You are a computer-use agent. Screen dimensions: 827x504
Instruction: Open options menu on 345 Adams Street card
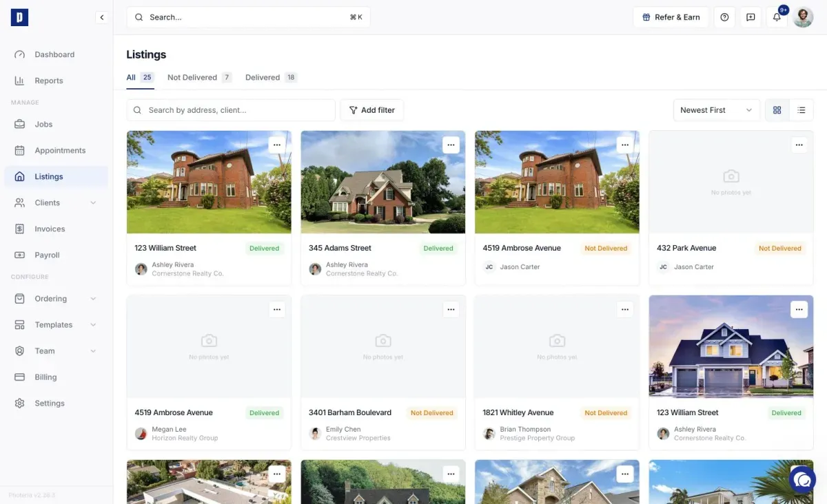(451, 145)
